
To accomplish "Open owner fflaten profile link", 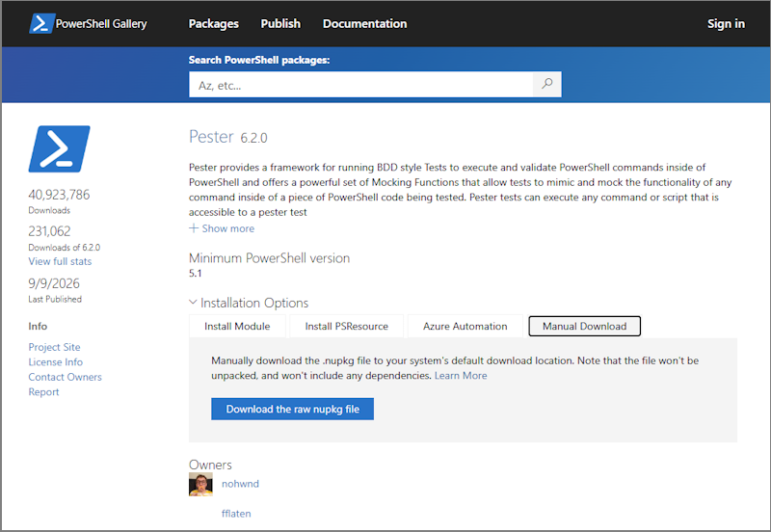I will click(236, 514).
